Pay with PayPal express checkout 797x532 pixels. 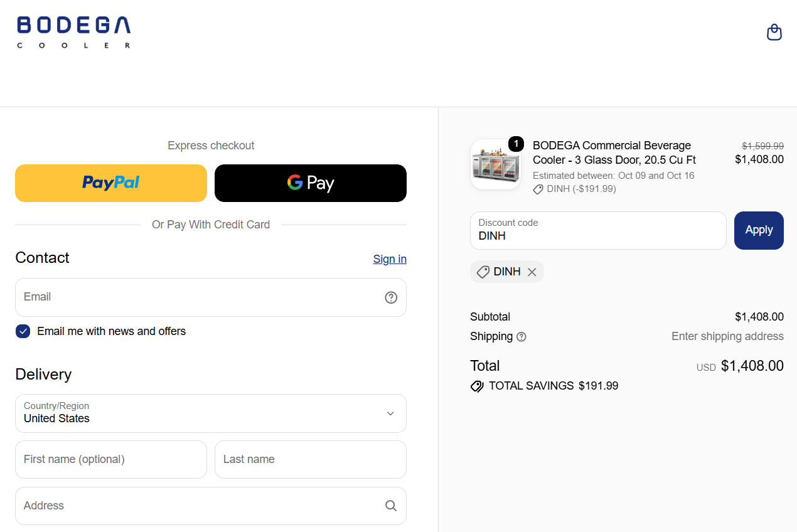tap(111, 183)
